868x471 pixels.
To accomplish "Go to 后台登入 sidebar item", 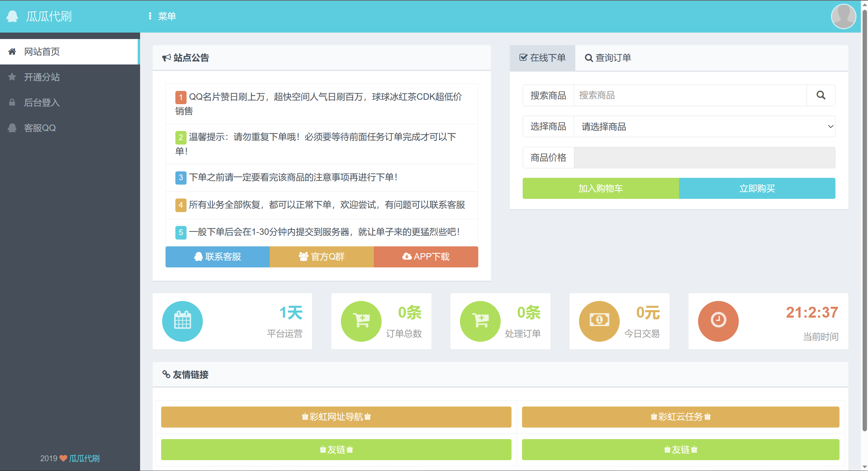I will point(42,102).
